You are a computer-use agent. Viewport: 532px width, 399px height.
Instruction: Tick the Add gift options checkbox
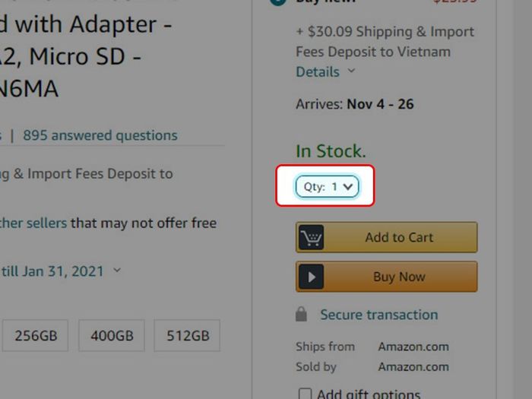pyautogui.click(x=305, y=394)
